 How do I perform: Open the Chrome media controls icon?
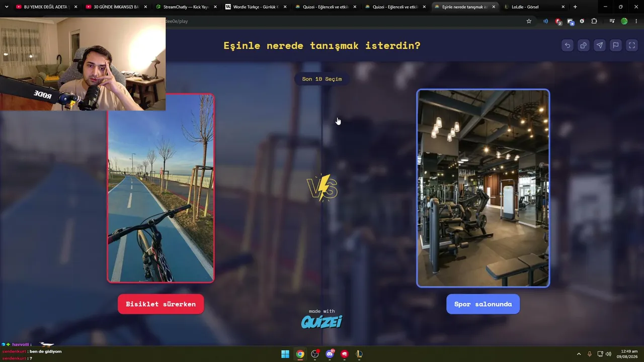[x=612, y=21]
